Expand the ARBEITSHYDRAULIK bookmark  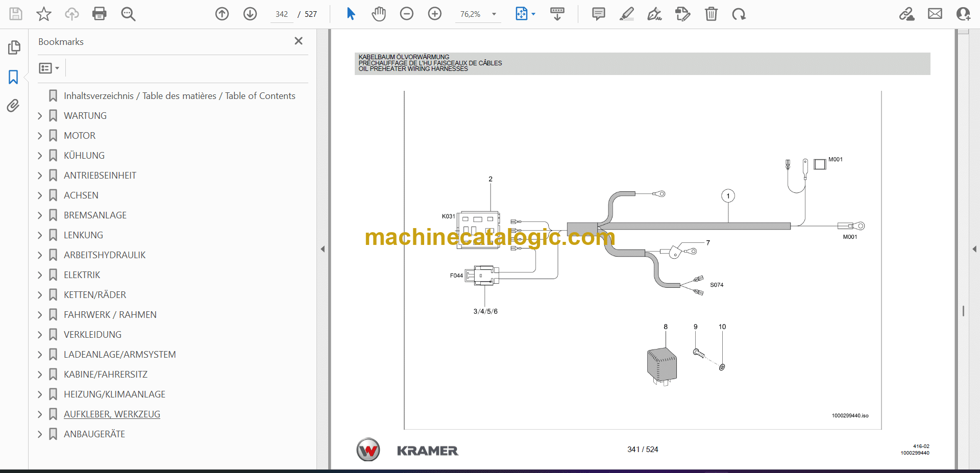[x=40, y=255]
